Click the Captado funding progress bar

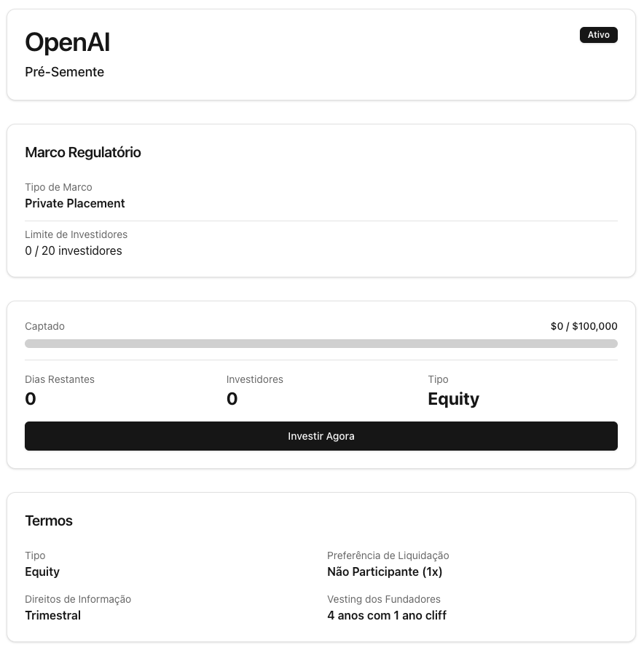[321, 344]
